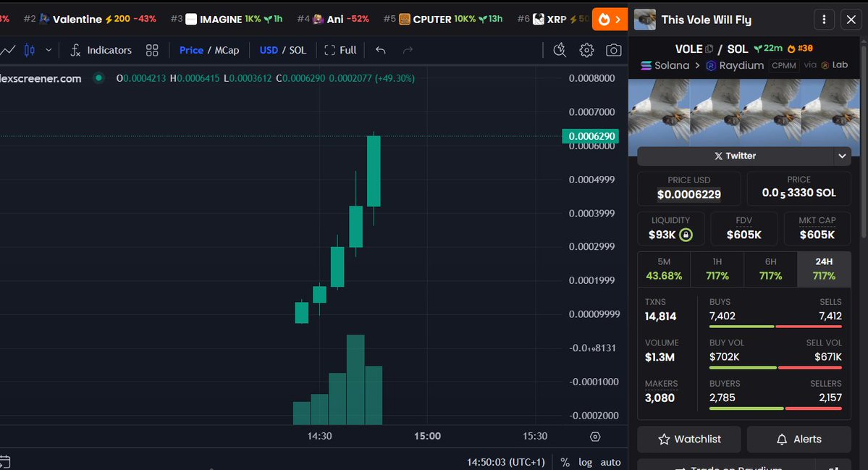This screenshot has width=868, height=470.
Task: Click the liquidity lock icon
Action: (x=686, y=235)
